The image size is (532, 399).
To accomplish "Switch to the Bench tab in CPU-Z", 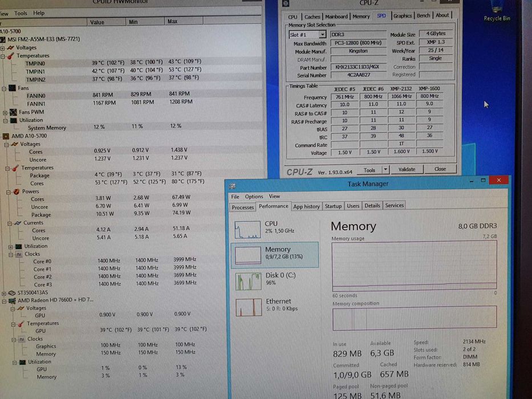I will (x=423, y=15).
